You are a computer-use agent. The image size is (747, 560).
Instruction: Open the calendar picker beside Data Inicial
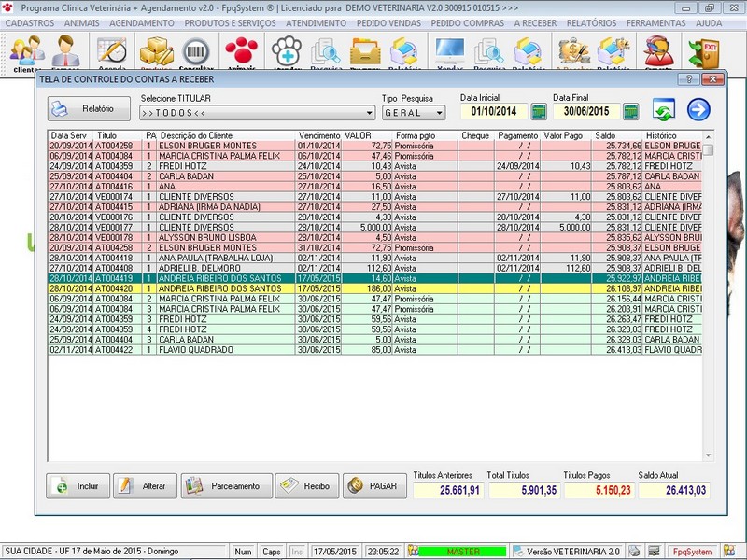tap(539, 112)
